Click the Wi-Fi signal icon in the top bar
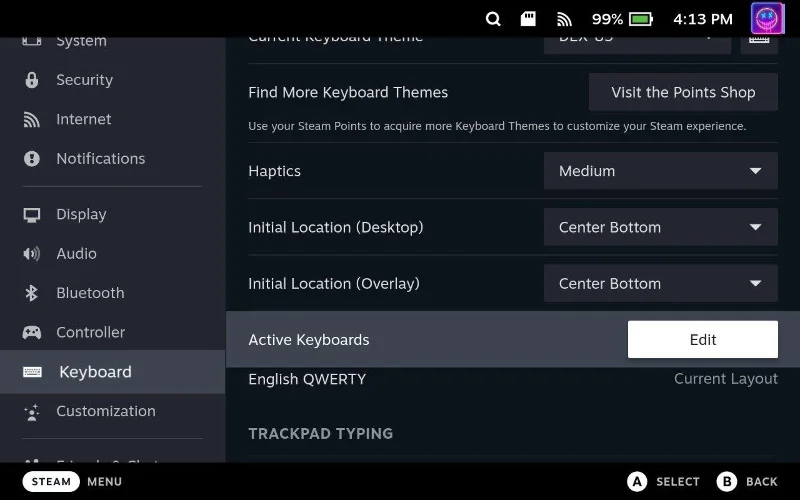800x500 pixels. (564, 19)
